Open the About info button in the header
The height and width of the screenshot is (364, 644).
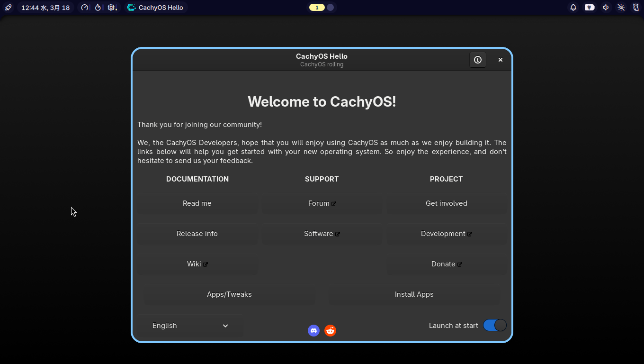coord(478,60)
